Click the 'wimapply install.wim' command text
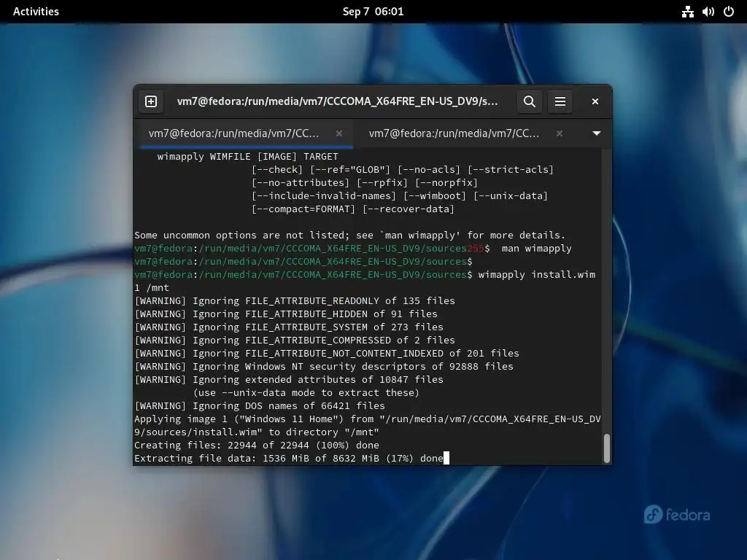The image size is (747, 560). [x=536, y=275]
